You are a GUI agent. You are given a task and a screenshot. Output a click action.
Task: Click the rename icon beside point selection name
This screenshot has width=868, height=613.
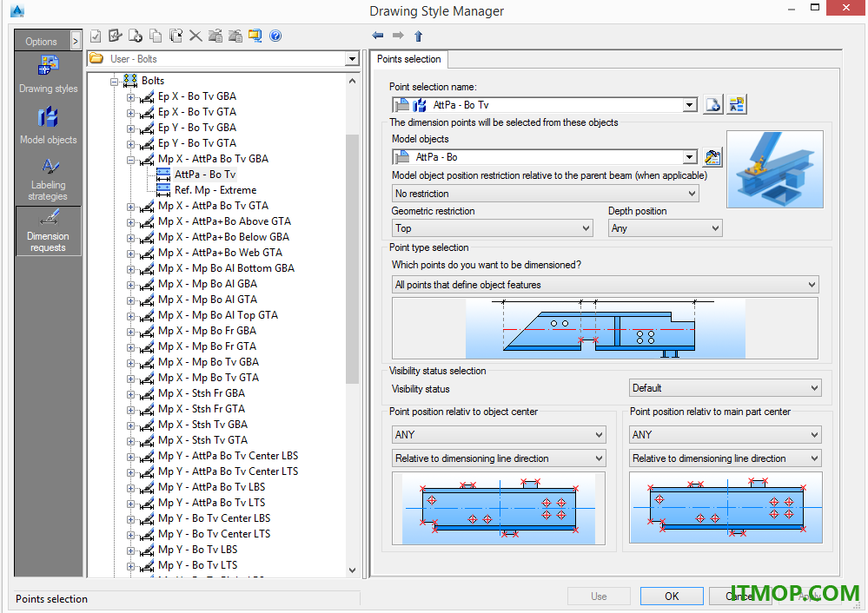pyautogui.click(x=737, y=104)
